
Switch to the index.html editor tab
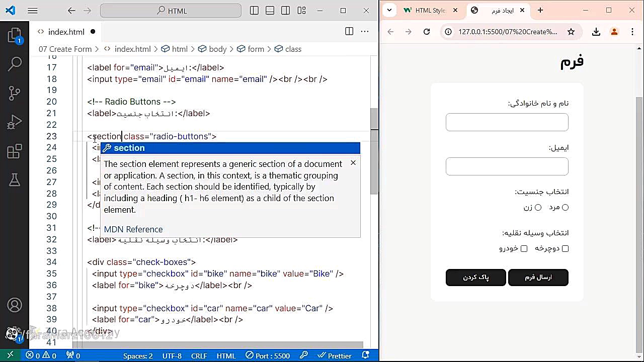[66, 32]
